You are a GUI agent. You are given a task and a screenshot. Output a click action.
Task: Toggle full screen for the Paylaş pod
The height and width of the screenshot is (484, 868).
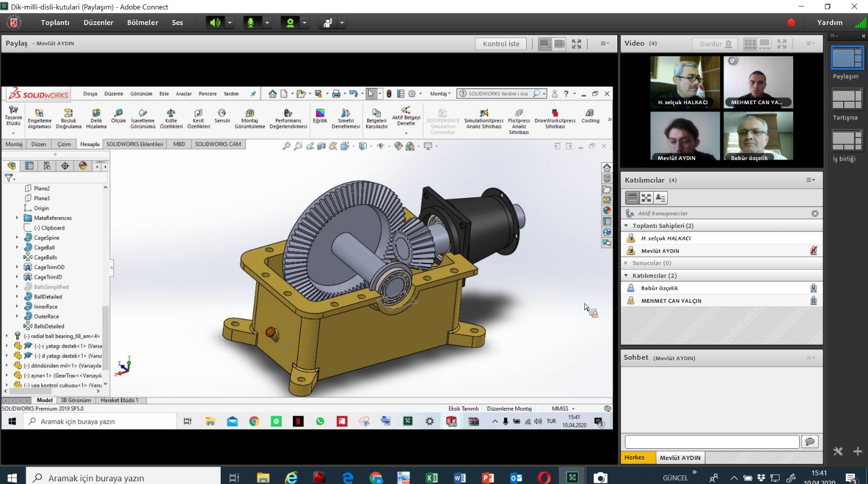click(x=576, y=44)
